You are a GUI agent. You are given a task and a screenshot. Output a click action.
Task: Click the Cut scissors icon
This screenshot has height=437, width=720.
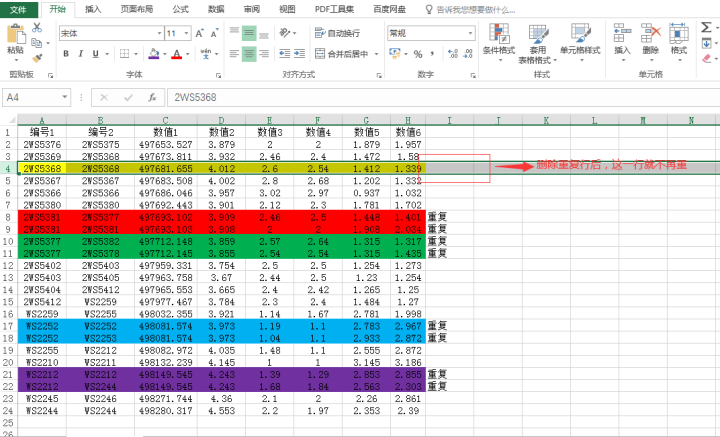click(x=37, y=28)
